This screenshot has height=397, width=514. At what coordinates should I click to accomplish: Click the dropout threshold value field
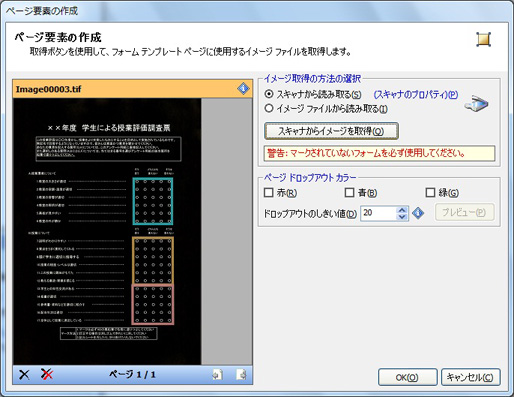(x=379, y=213)
